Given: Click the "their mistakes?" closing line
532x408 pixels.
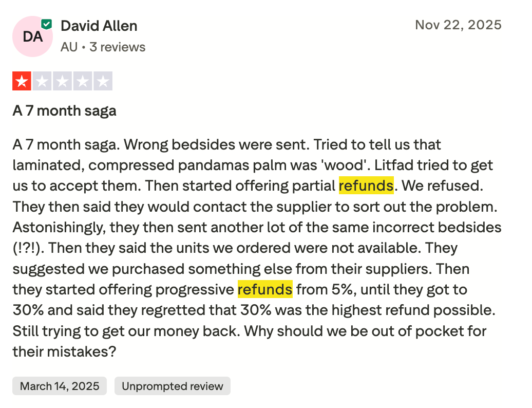Looking at the screenshot, I should tap(64, 351).
